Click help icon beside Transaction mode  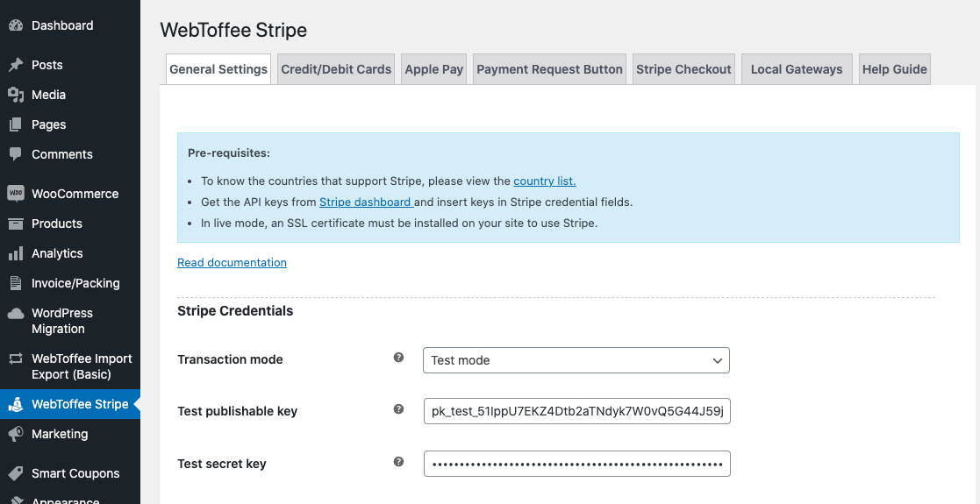pyautogui.click(x=398, y=358)
